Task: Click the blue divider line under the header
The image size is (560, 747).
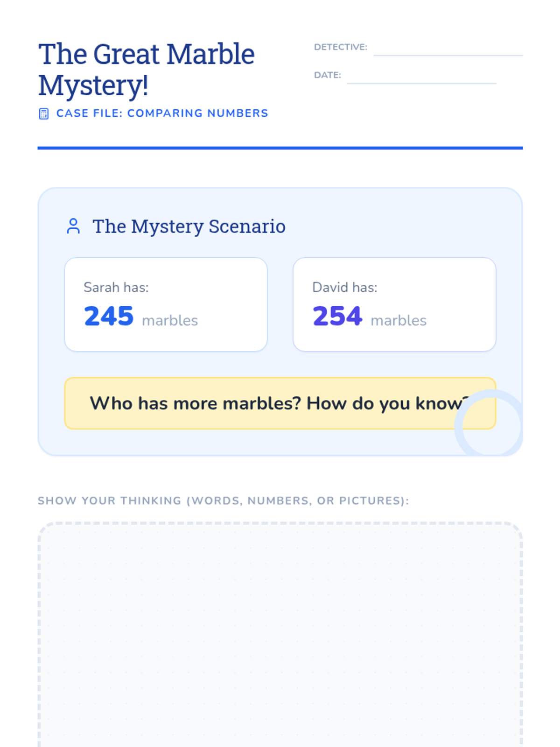Action: pos(280,148)
